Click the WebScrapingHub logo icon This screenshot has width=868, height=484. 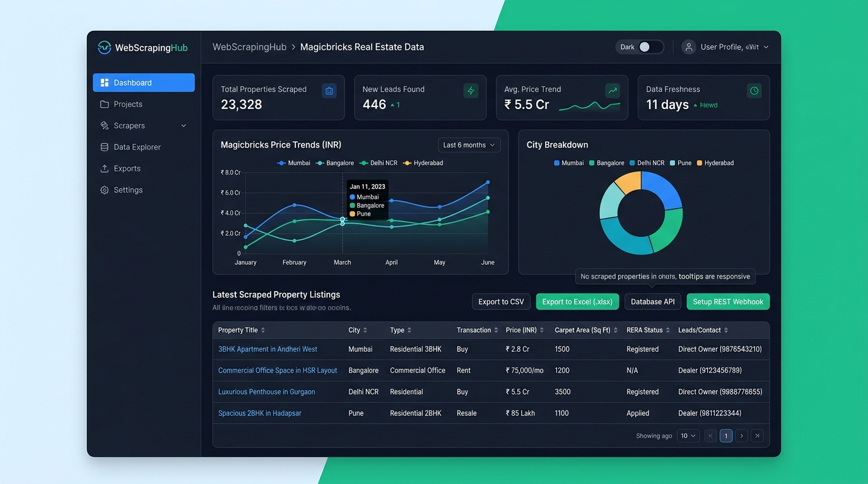click(104, 47)
